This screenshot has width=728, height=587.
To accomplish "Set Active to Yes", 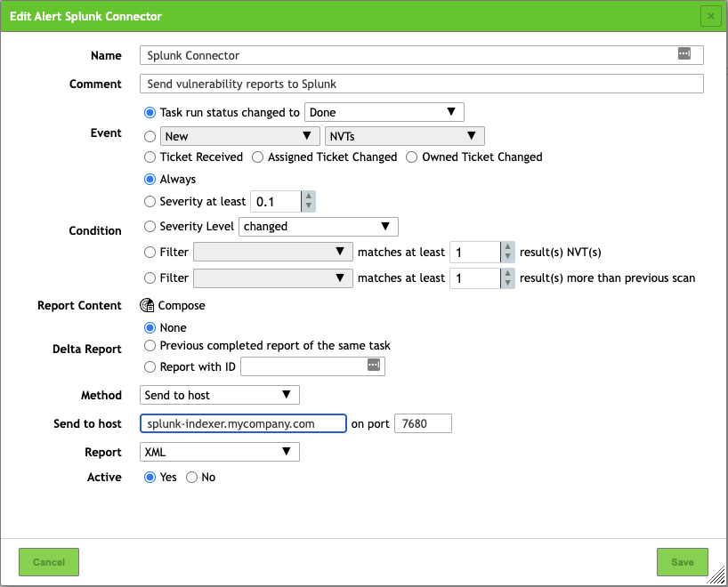I will pyautogui.click(x=150, y=477).
